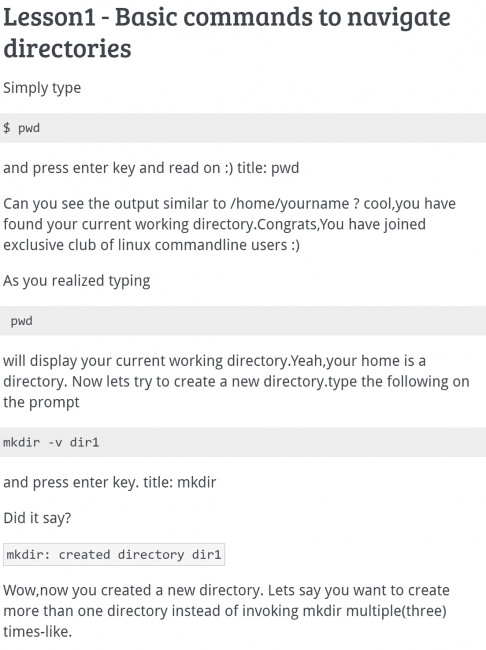Click the '$ pwd' code block
The image size is (486, 650).
point(243,128)
